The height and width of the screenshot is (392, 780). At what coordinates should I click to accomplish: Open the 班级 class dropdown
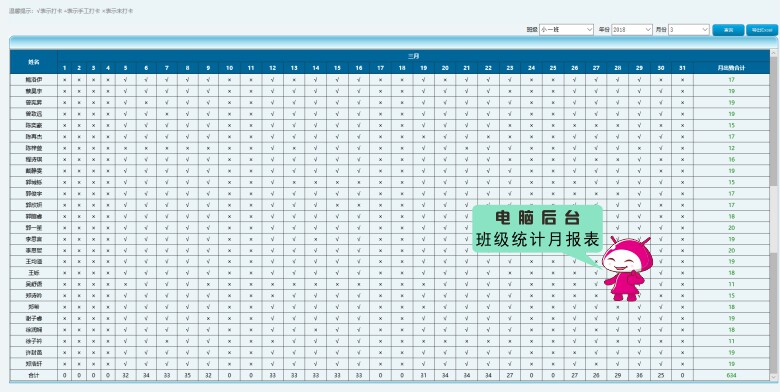[567, 30]
